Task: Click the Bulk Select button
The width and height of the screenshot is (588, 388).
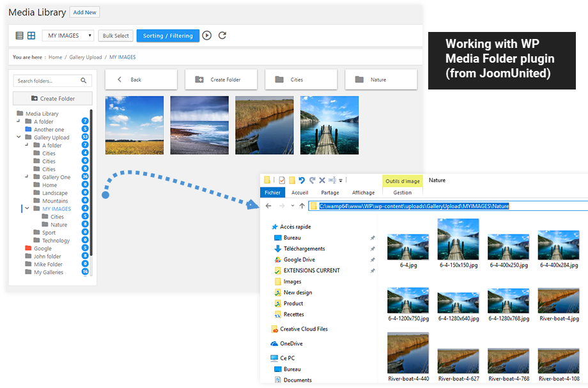Action: 116,36
